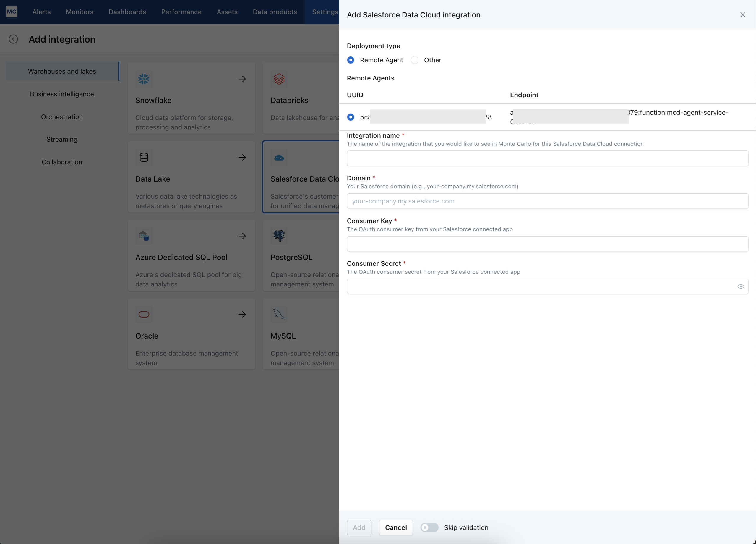Go back using the circular back arrow
Viewport: 756px width, 544px height.
tap(13, 39)
